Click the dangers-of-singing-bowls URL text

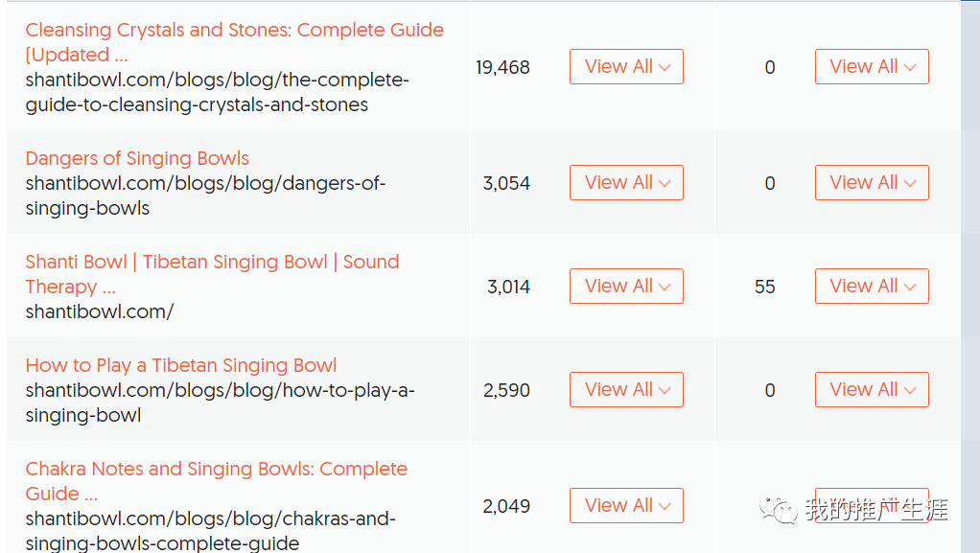coord(205,196)
